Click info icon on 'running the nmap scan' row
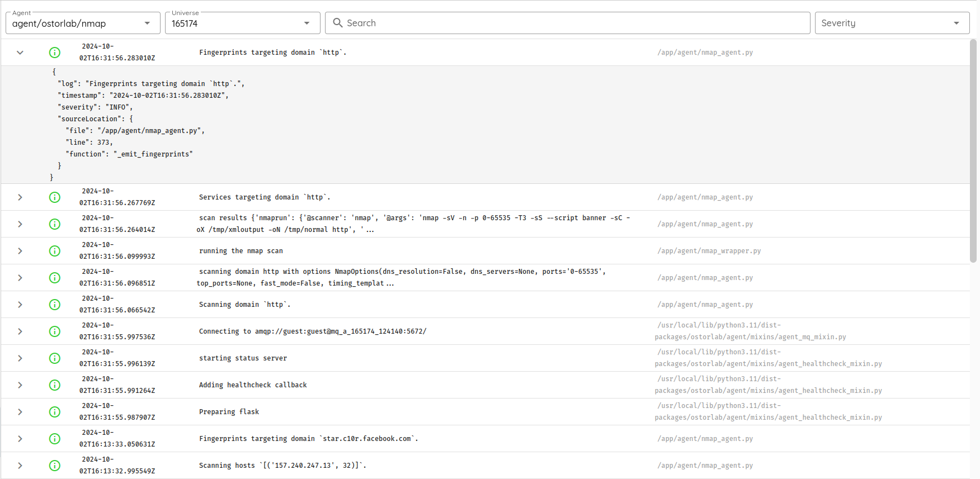This screenshot has height=479, width=980. [x=55, y=251]
